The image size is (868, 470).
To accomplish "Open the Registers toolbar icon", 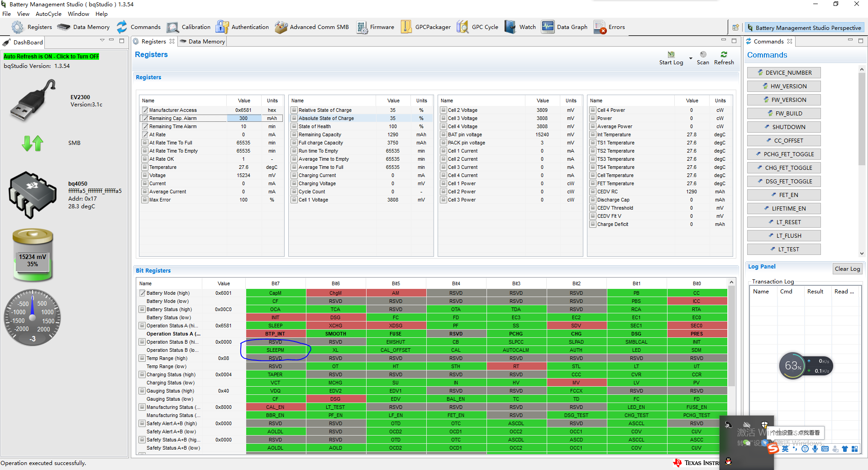I will click(x=32, y=27).
